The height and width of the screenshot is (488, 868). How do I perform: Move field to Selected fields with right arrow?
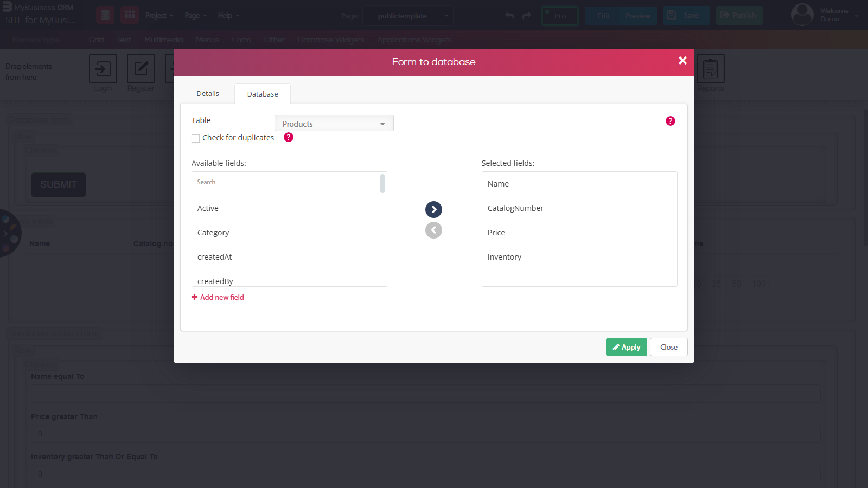[x=433, y=209]
